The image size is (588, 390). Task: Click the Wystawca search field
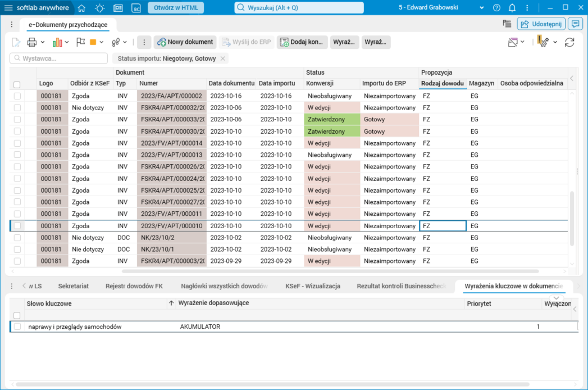[x=63, y=58]
